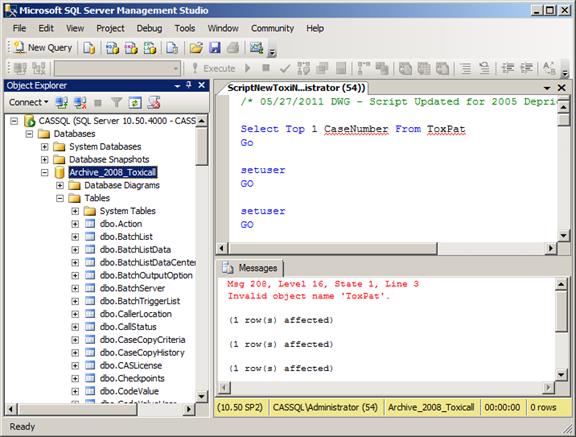
Task: Select the ScriptNewToxiN query tab
Action: pyautogui.click(x=296, y=88)
